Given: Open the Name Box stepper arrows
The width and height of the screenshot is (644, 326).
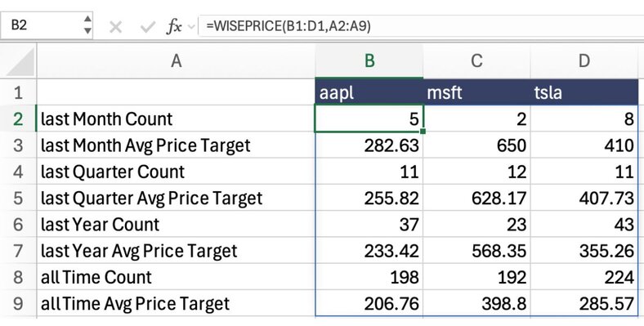Looking at the screenshot, I should (x=87, y=25).
